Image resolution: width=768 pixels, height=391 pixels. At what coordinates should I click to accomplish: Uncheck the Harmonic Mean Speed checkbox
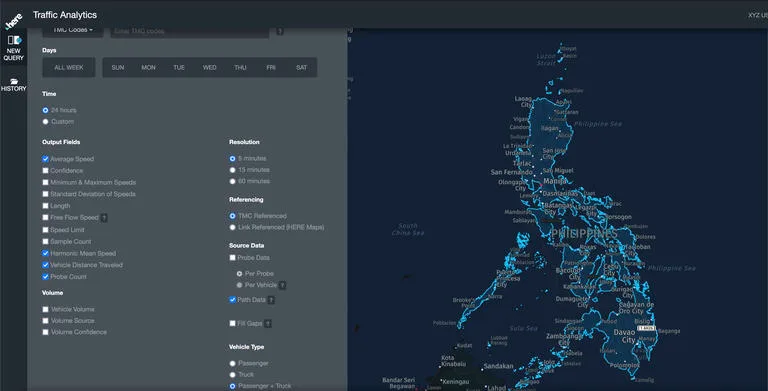coord(46,253)
